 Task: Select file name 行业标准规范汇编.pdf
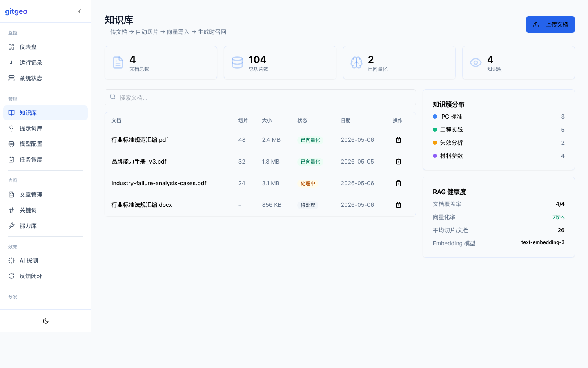pos(140,140)
